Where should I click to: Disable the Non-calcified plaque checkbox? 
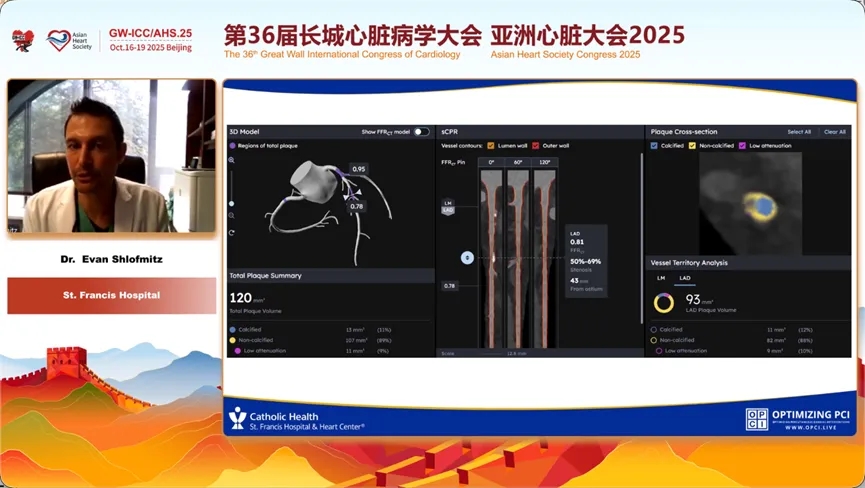coord(692,146)
